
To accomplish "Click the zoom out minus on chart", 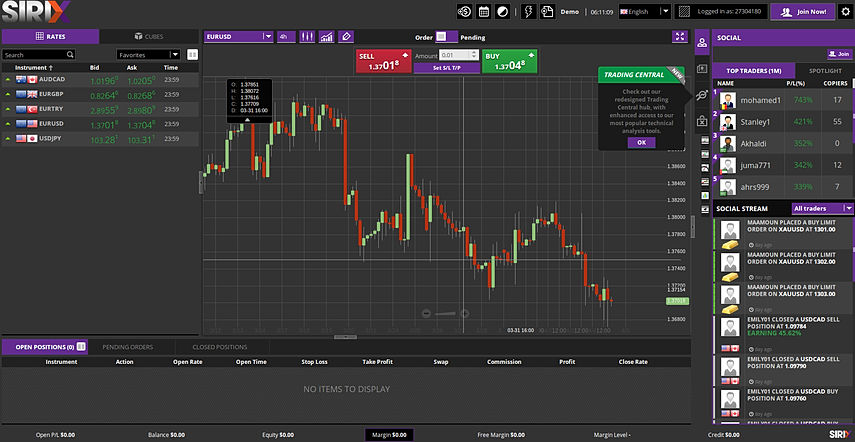I will pyautogui.click(x=426, y=313).
